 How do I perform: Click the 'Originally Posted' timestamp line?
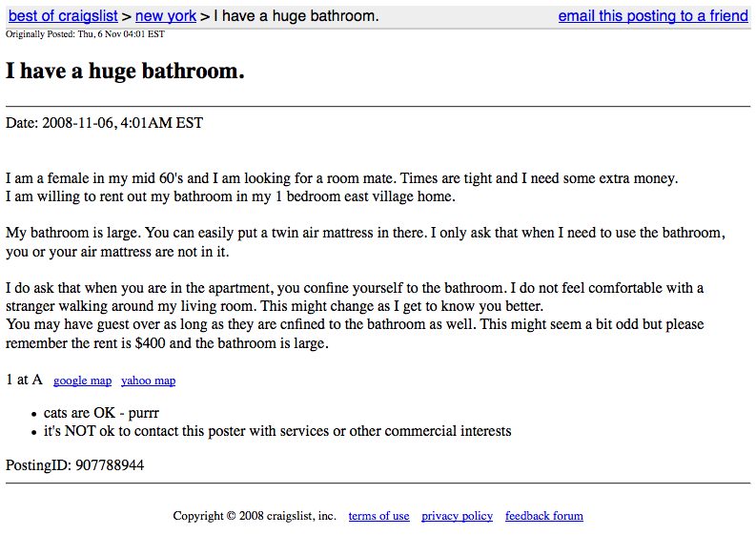[x=85, y=33]
